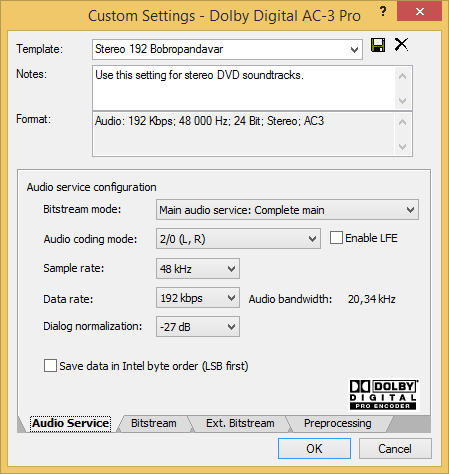Click the Audio service configuration heading
Image resolution: width=449 pixels, height=474 pixels.
click(91, 187)
